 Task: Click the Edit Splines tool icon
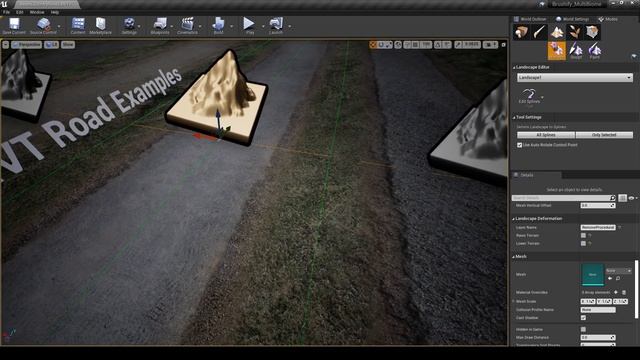pyautogui.click(x=529, y=96)
